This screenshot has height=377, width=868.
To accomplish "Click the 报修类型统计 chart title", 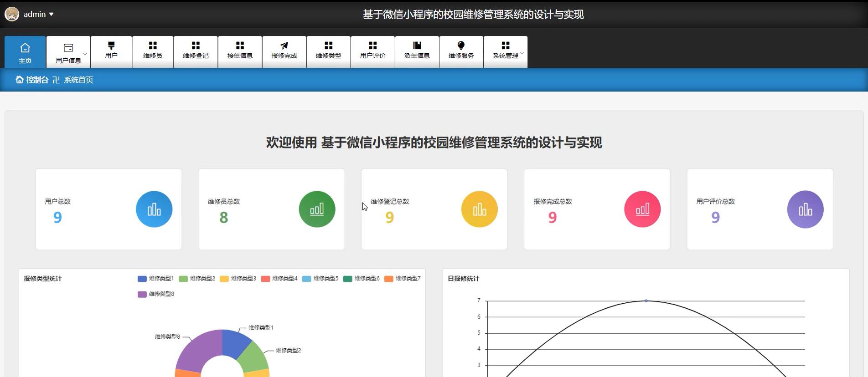I will tap(43, 279).
